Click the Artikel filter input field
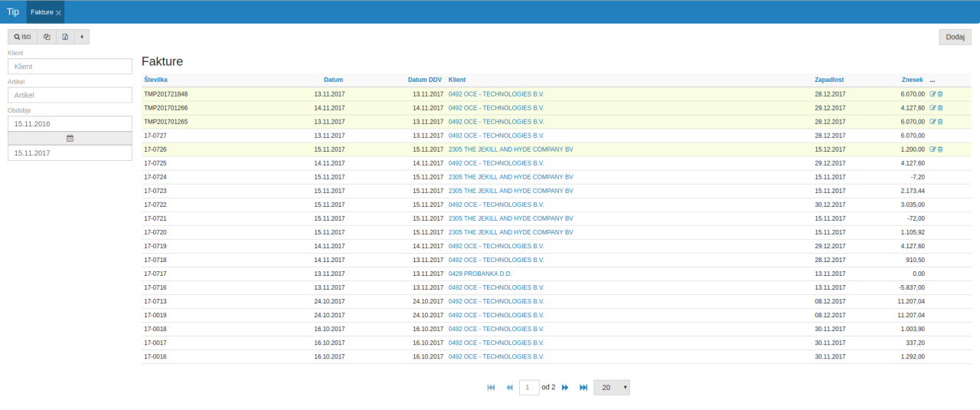The height and width of the screenshot is (410, 980). [x=70, y=95]
